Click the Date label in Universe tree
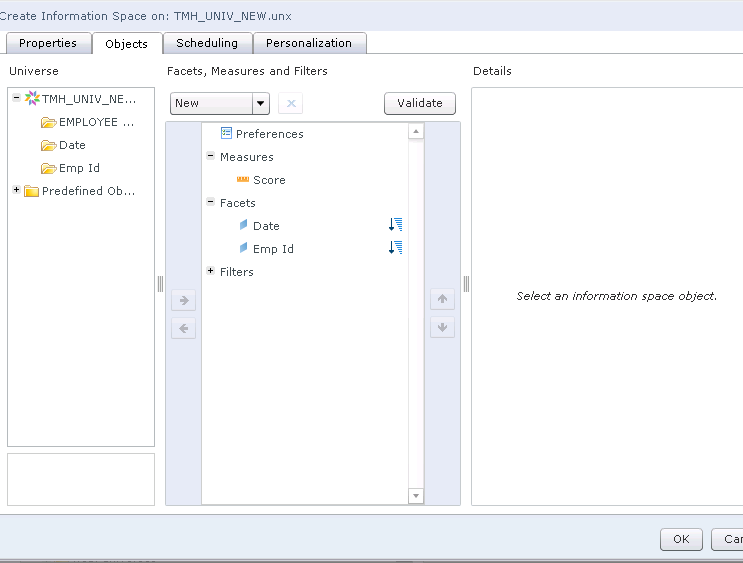 coord(72,145)
